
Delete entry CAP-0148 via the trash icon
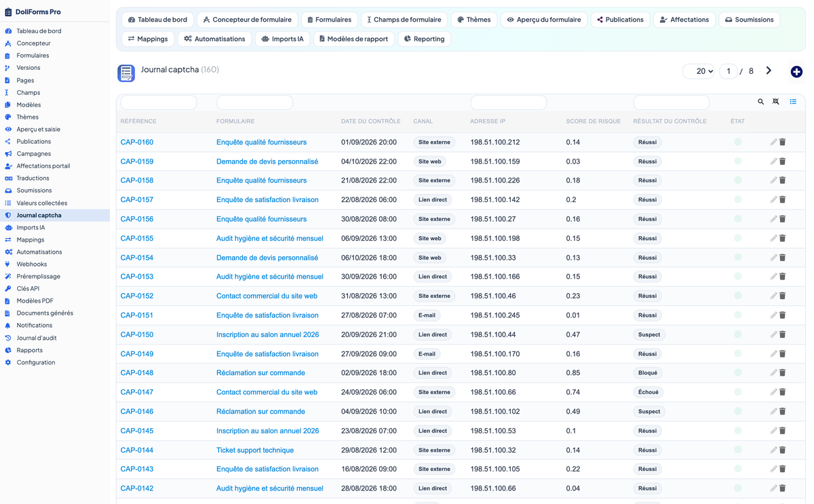click(782, 373)
